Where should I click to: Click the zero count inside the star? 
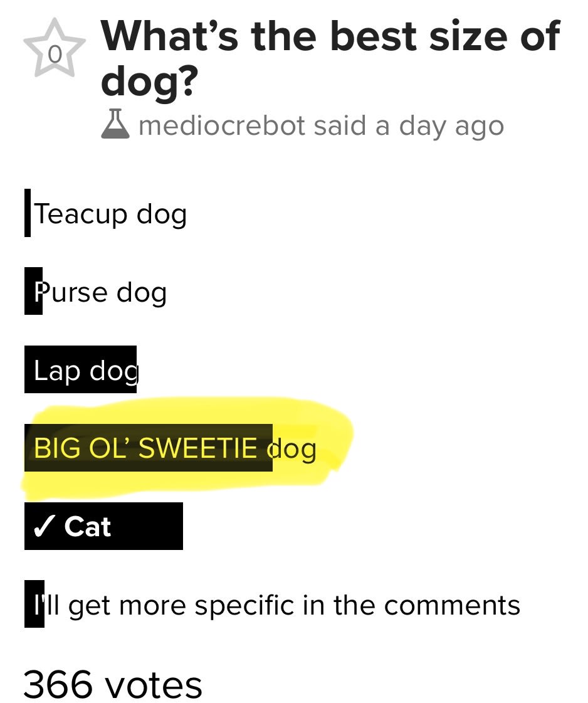pos(55,56)
